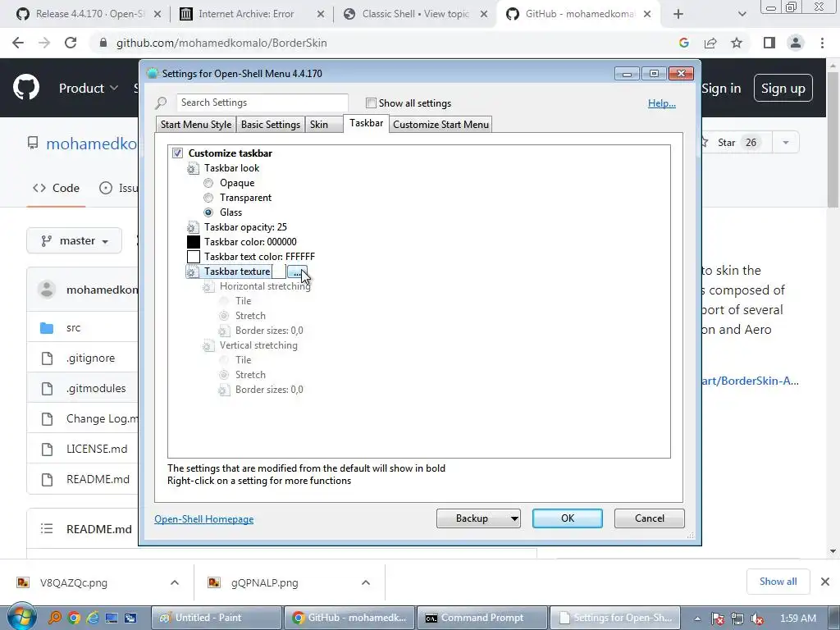Click the Search Settings input field
Screen dimensions: 840x630
[x=262, y=103]
